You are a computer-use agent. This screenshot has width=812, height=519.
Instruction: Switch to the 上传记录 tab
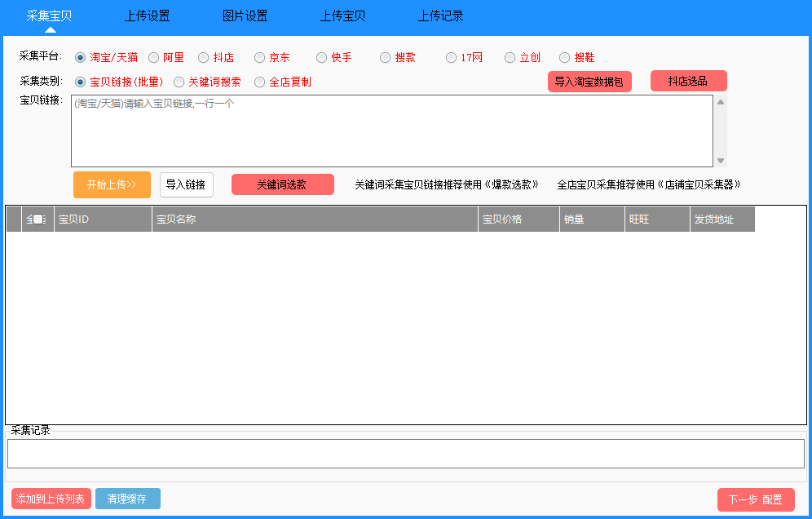tap(440, 16)
